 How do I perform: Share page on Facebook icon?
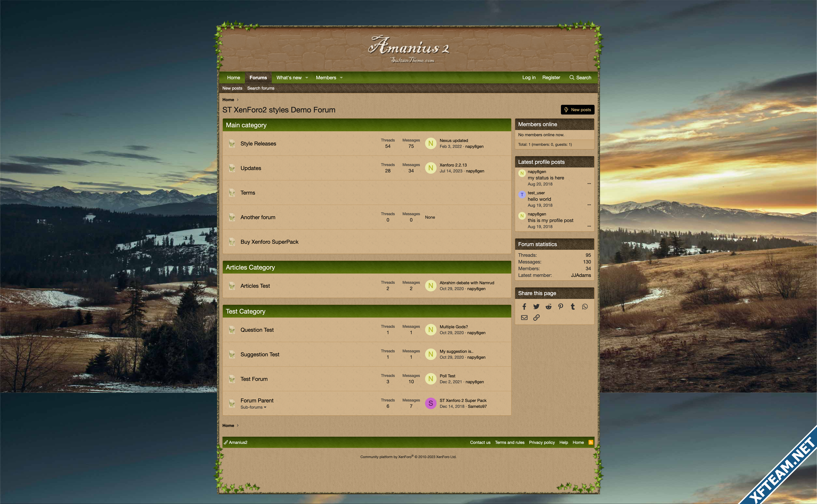click(524, 307)
